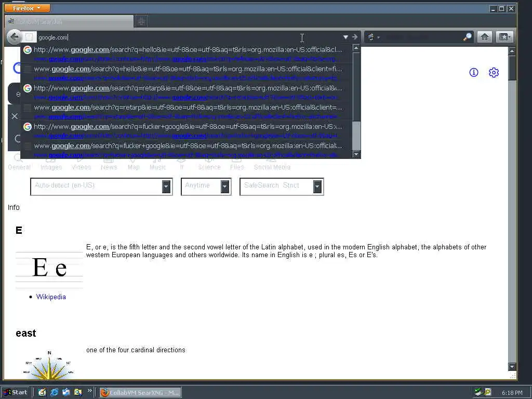The width and height of the screenshot is (532, 399).
Task: Click the site identity icon in address bar
Action: click(x=29, y=37)
